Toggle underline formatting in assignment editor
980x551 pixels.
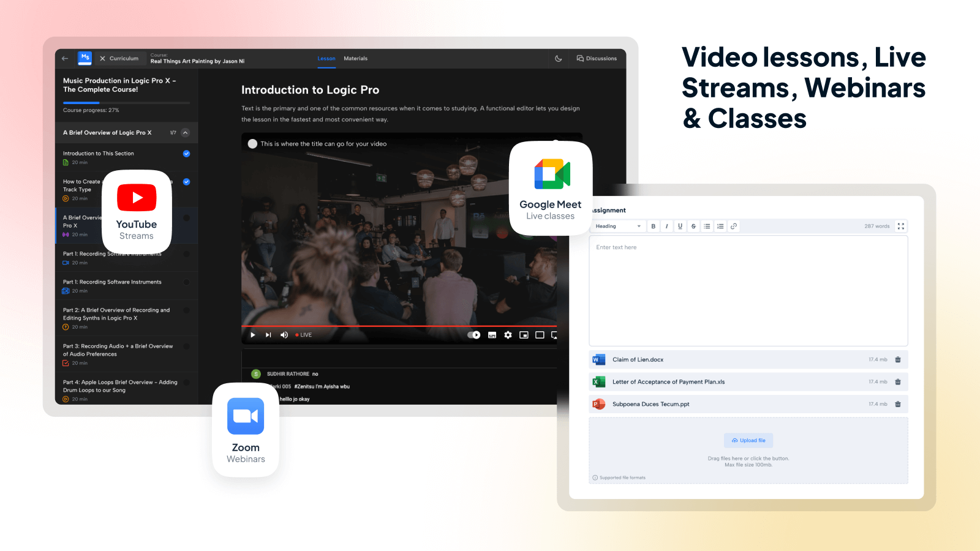click(x=680, y=227)
